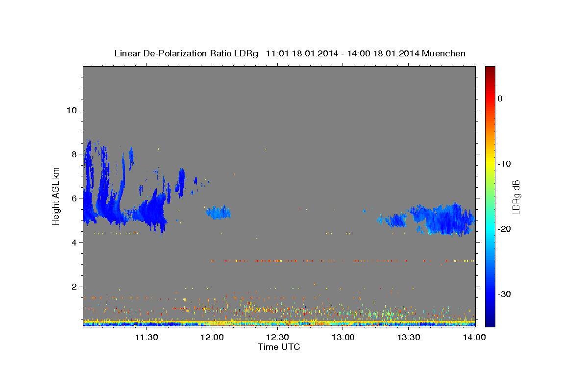Click the colorbar value label -30
Viewport: 588px width, 392px height.
505,294
